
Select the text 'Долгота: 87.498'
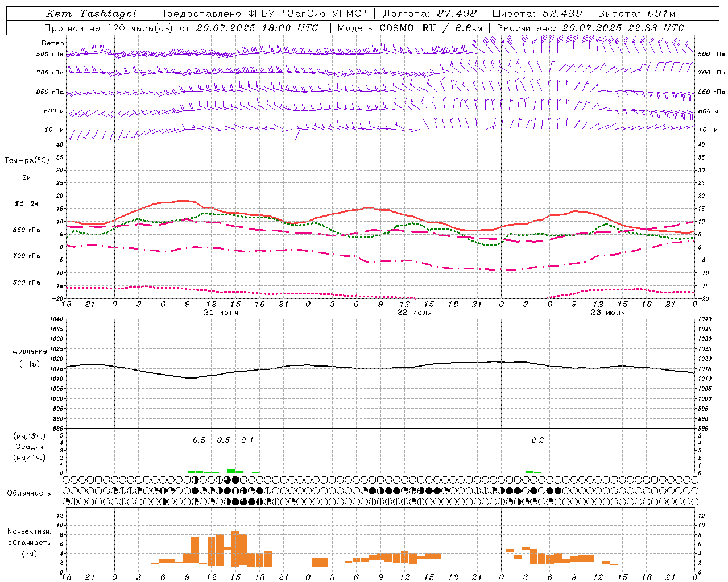[x=430, y=14]
